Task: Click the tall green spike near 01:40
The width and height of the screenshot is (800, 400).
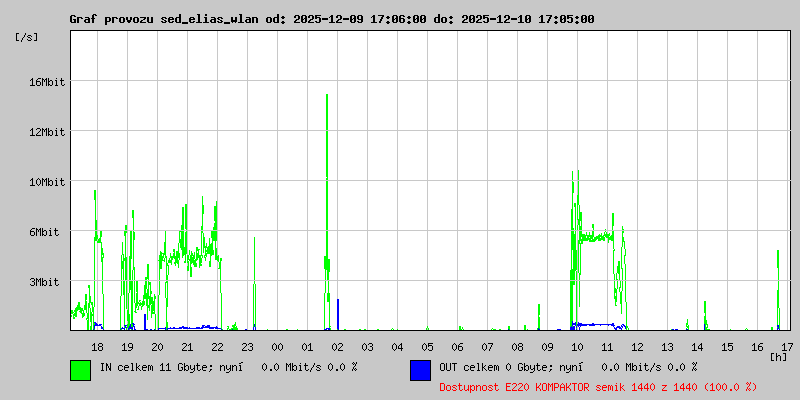Action: point(327,204)
